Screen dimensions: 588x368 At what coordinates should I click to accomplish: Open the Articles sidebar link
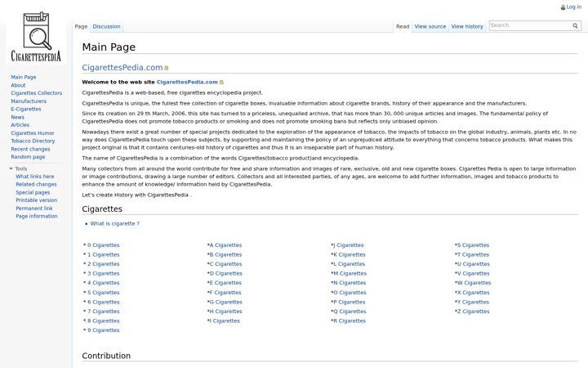(x=20, y=124)
